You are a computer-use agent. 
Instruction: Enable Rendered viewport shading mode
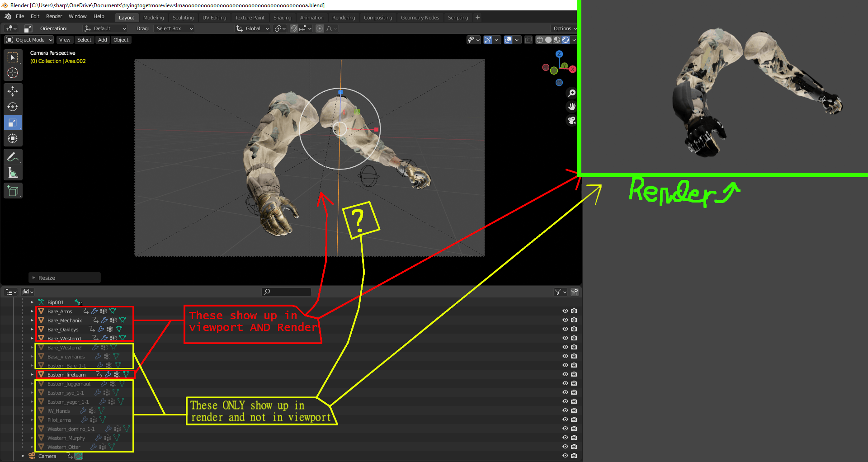(566, 40)
